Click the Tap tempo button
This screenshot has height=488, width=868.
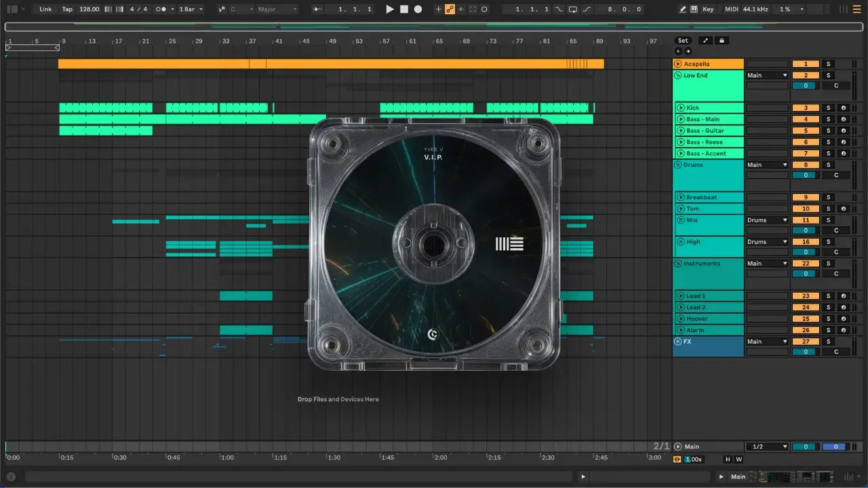(x=67, y=9)
